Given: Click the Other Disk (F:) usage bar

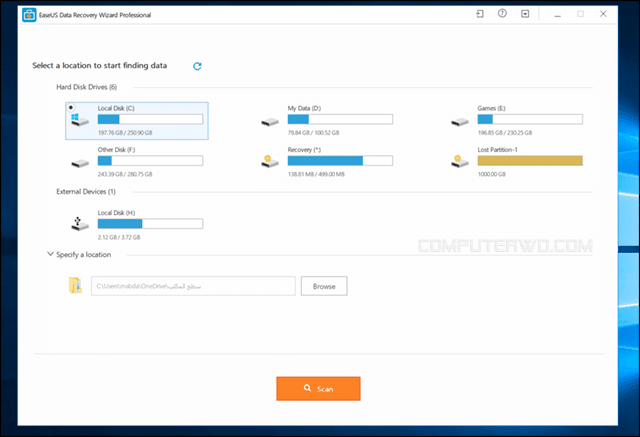Looking at the screenshot, I should coord(150,161).
